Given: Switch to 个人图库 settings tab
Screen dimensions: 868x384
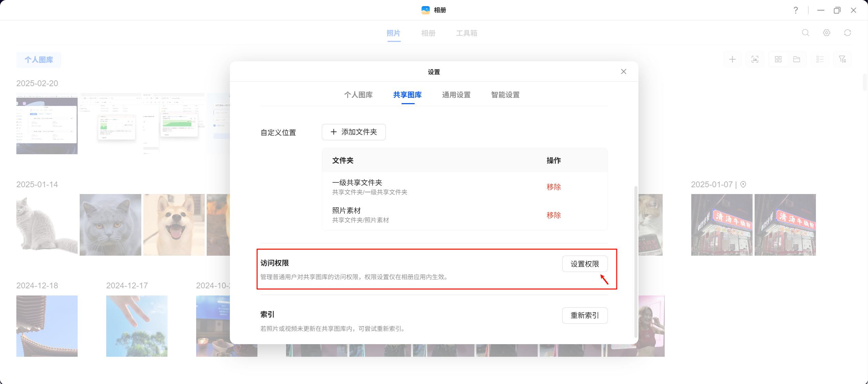Looking at the screenshot, I should (x=358, y=95).
